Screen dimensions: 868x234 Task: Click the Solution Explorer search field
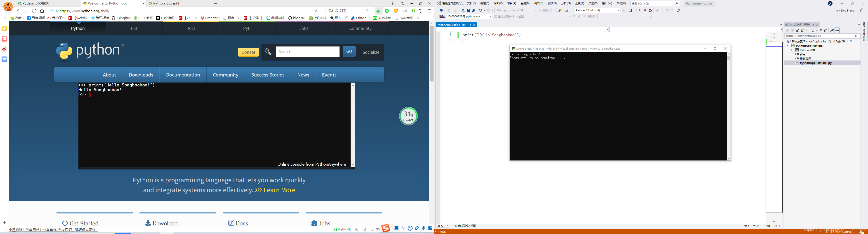[822, 36]
